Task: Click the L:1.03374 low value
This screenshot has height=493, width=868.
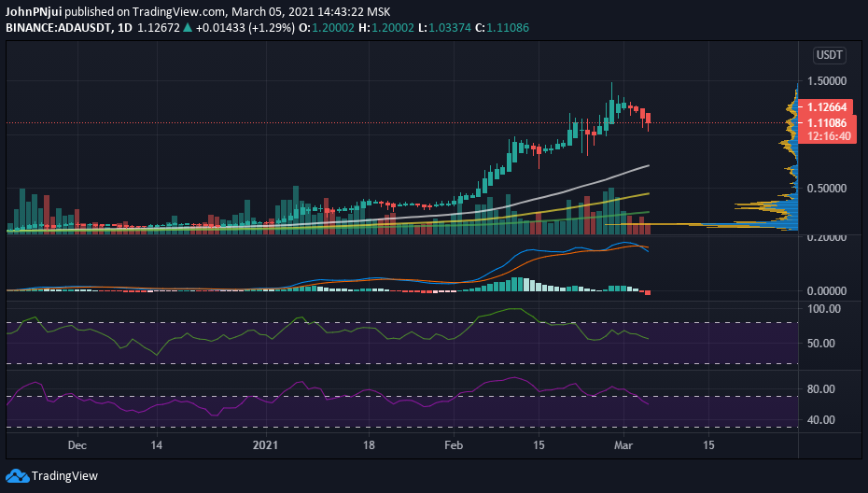Action: (x=444, y=28)
